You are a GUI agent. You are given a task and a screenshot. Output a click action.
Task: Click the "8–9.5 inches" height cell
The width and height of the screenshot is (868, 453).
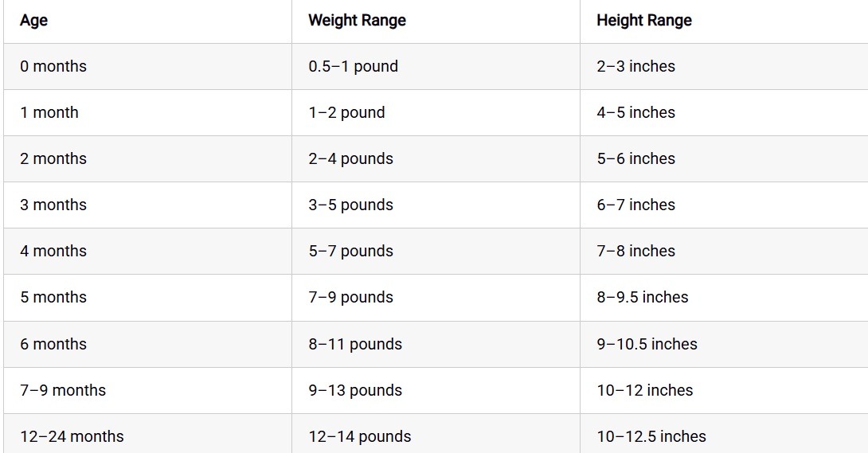pyautogui.click(x=642, y=298)
